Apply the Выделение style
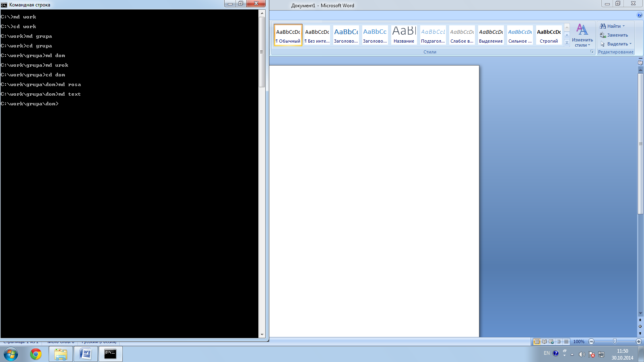644x362 pixels. [x=491, y=35]
